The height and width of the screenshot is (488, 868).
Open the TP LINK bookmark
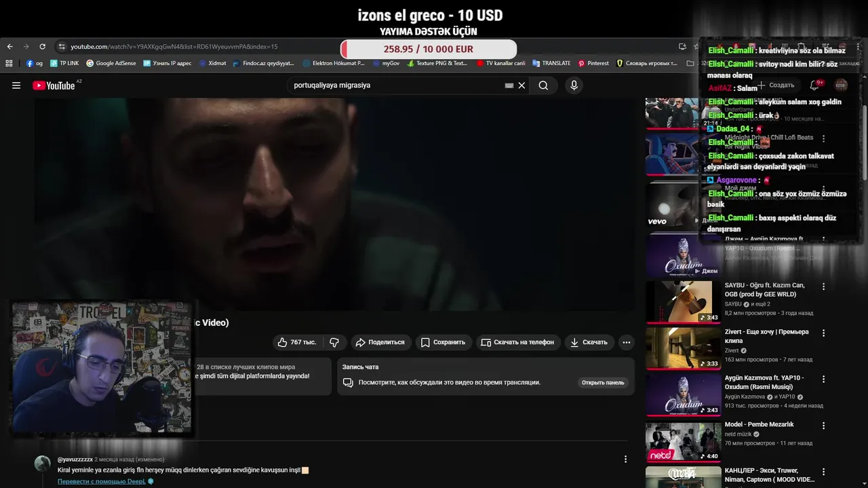click(64, 63)
